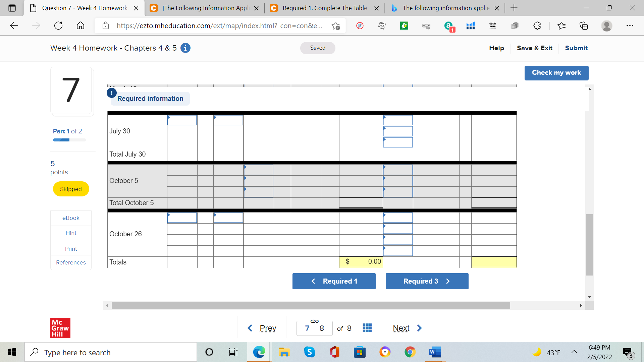The height and width of the screenshot is (362, 644).
Task: Refresh the current page
Action: (x=58, y=26)
